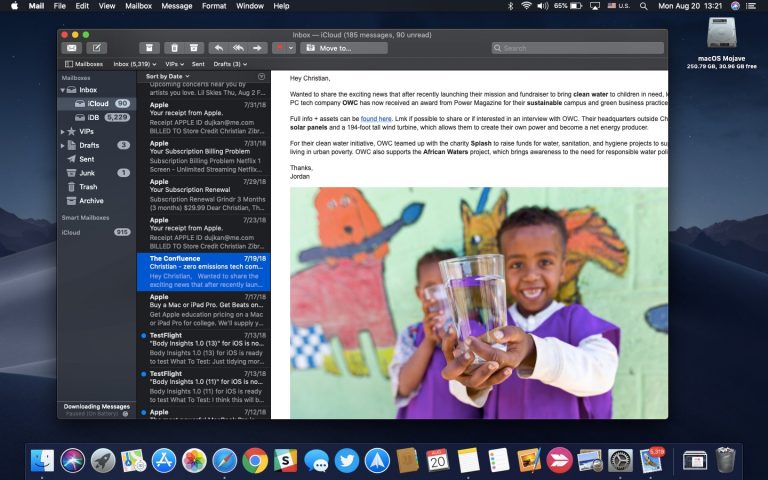Click the Spotlight magnifier in menu bar
Image resolution: width=768 pixels, height=480 pixels.
[644, 6]
